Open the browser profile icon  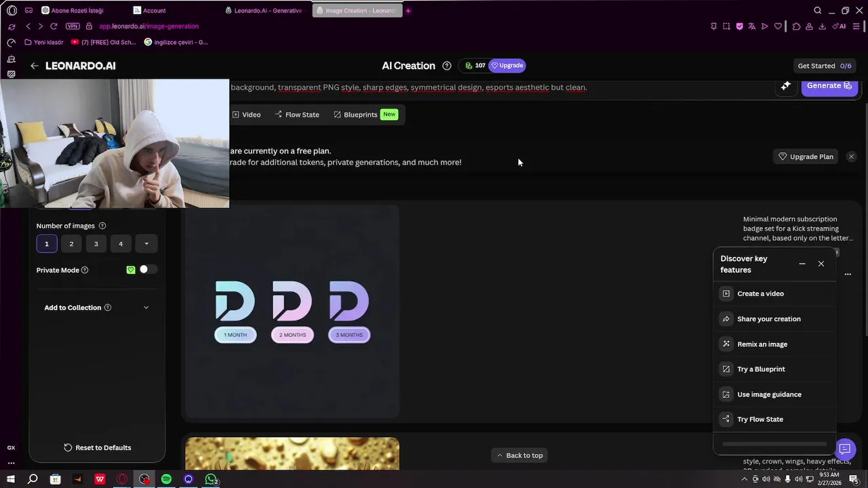pos(810,26)
